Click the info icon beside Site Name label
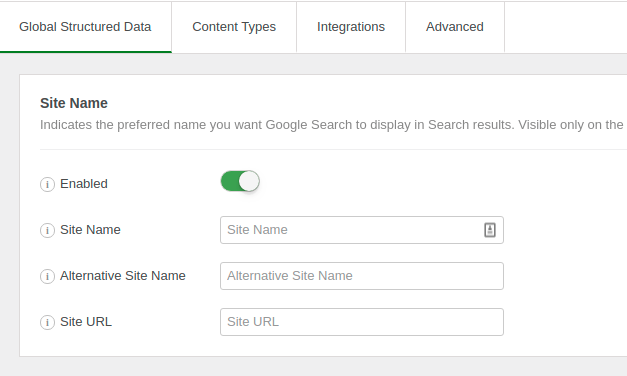Image resolution: width=627 pixels, height=376 pixels. tap(47, 230)
